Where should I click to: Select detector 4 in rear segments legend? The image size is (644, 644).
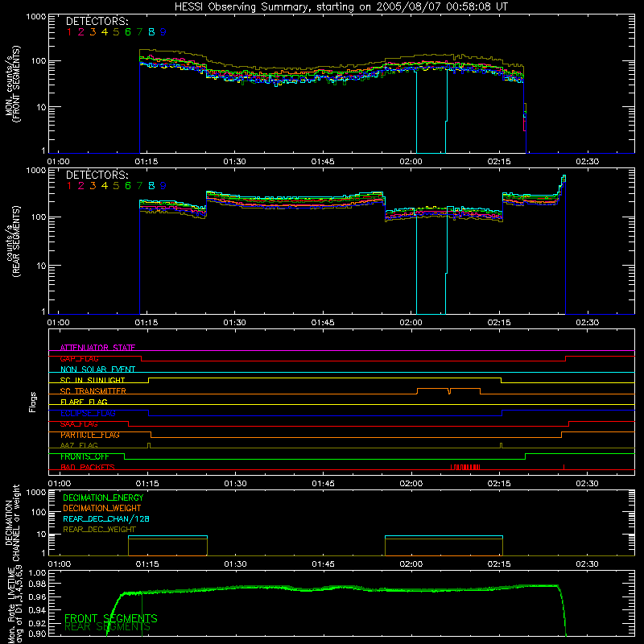coord(105,186)
